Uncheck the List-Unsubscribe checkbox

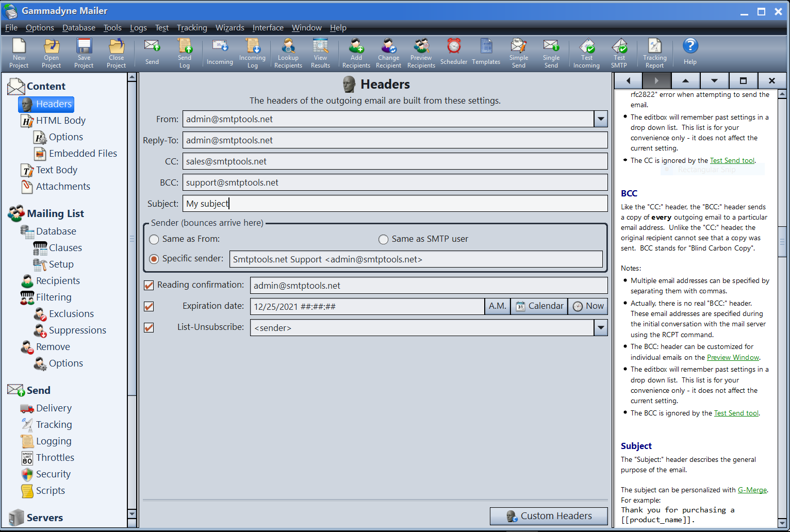(x=149, y=327)
